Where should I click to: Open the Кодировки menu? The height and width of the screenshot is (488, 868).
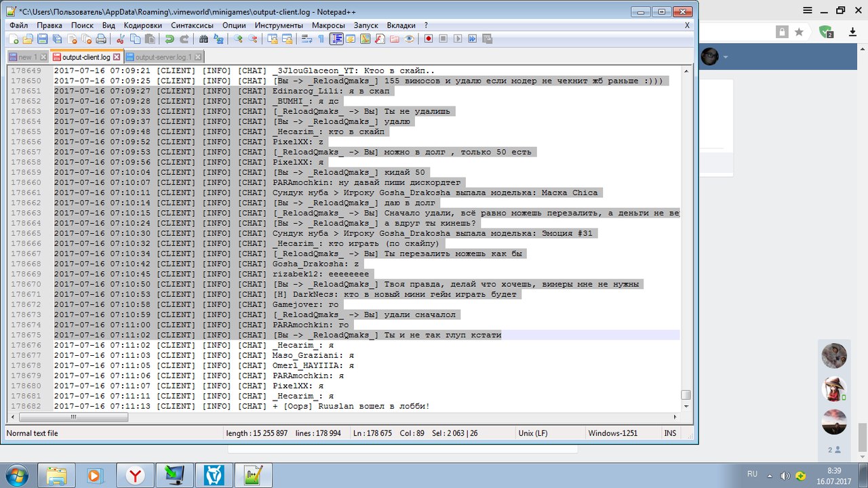click(x=142, y=25)
